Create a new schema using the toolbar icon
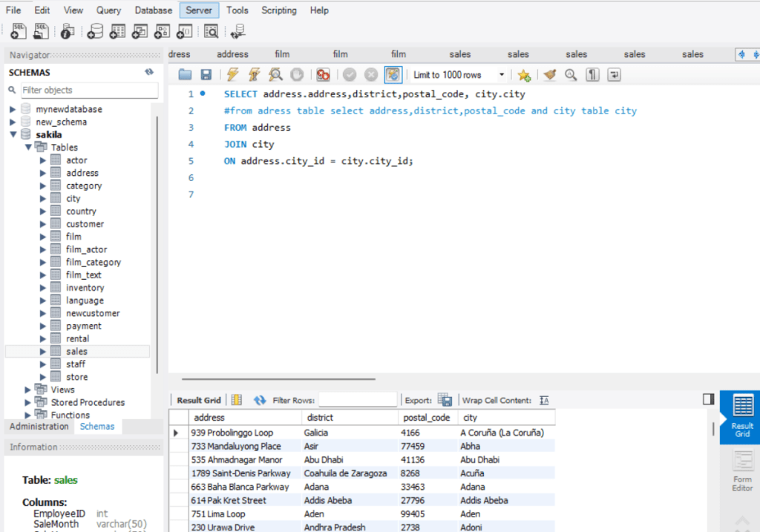 pos(94,31)
